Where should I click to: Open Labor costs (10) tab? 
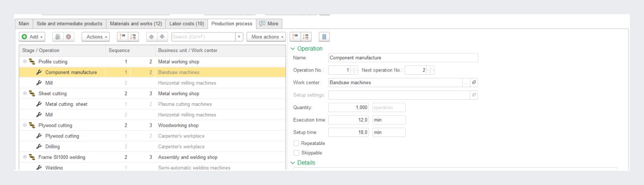click(x=187, y=24)
